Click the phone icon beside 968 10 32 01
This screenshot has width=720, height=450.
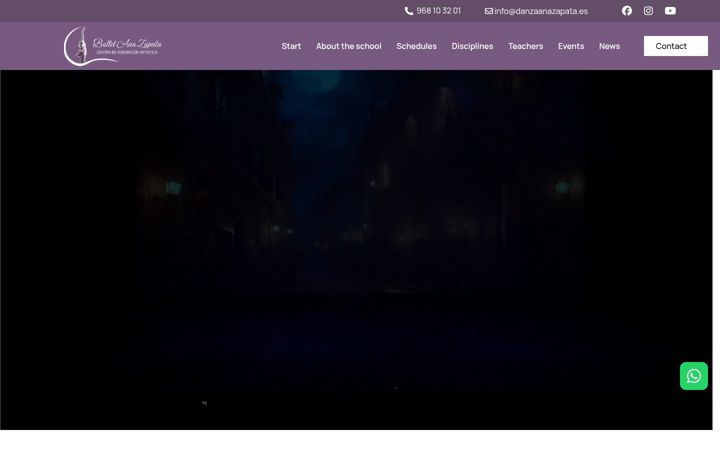coord(409,11)
